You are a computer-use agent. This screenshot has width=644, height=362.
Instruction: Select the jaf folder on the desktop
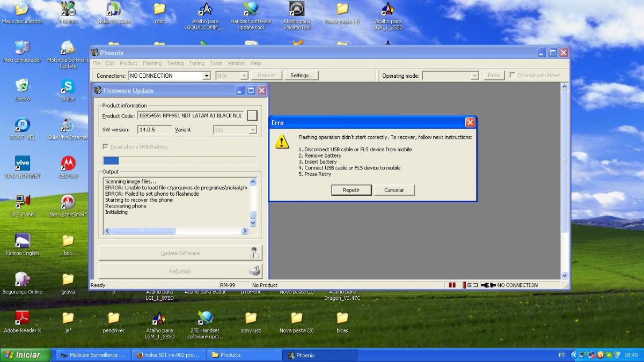68,322
